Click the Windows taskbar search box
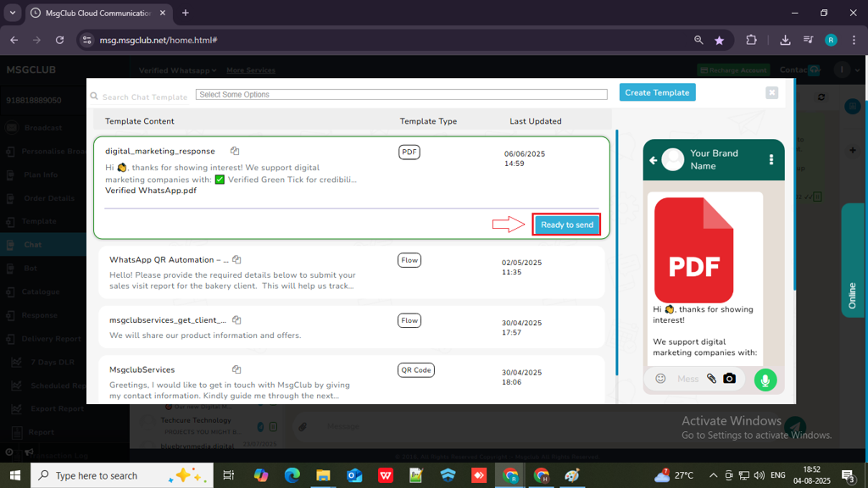 [x=122, y=475]
